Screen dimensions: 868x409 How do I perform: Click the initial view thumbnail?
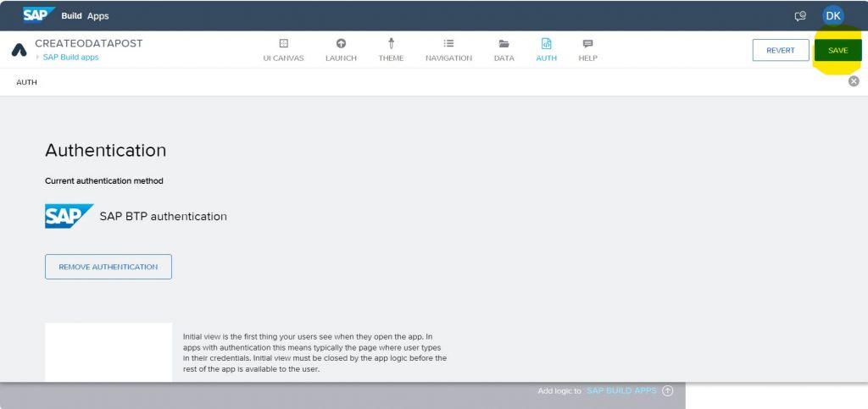tap(108, 352)
